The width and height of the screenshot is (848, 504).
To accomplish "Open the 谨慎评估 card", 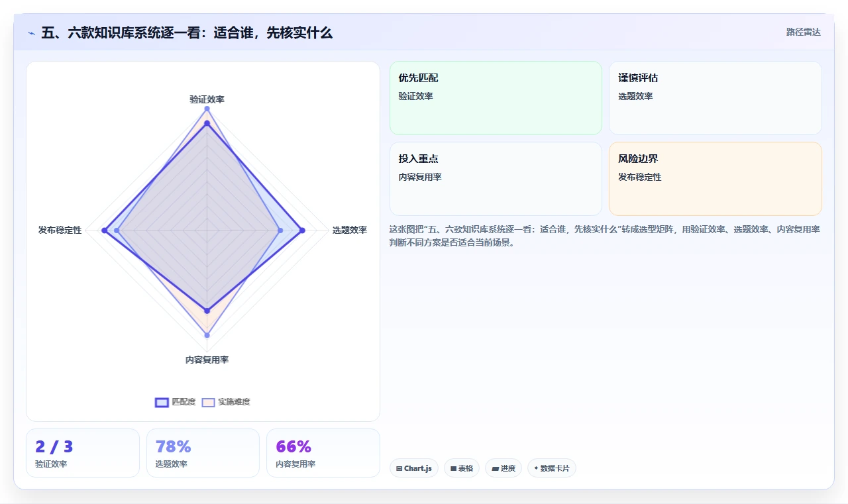I will point(715,98).
